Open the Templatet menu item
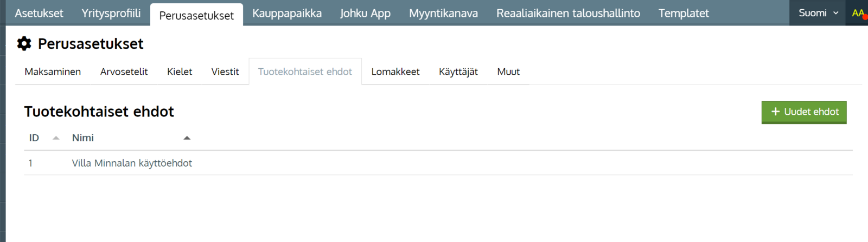 click(x=684, y=13)
